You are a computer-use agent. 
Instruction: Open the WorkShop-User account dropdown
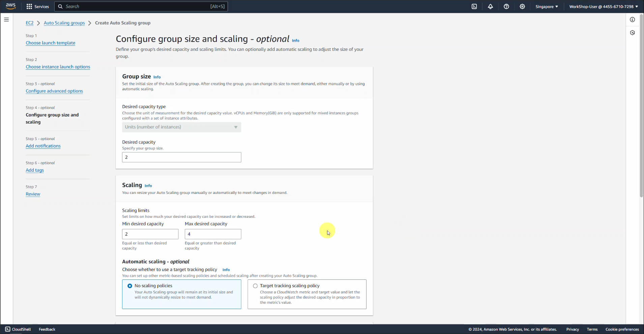point(603,6)
